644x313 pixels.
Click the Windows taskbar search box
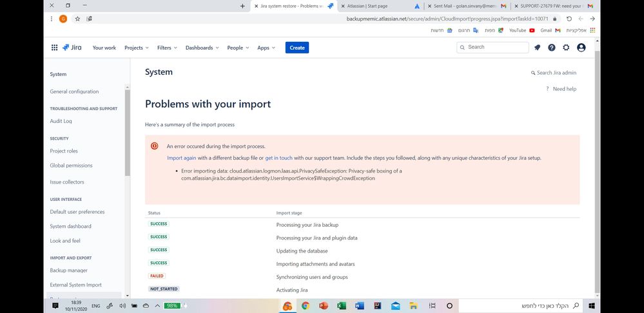pyautogui.click(x=520, y=306)
